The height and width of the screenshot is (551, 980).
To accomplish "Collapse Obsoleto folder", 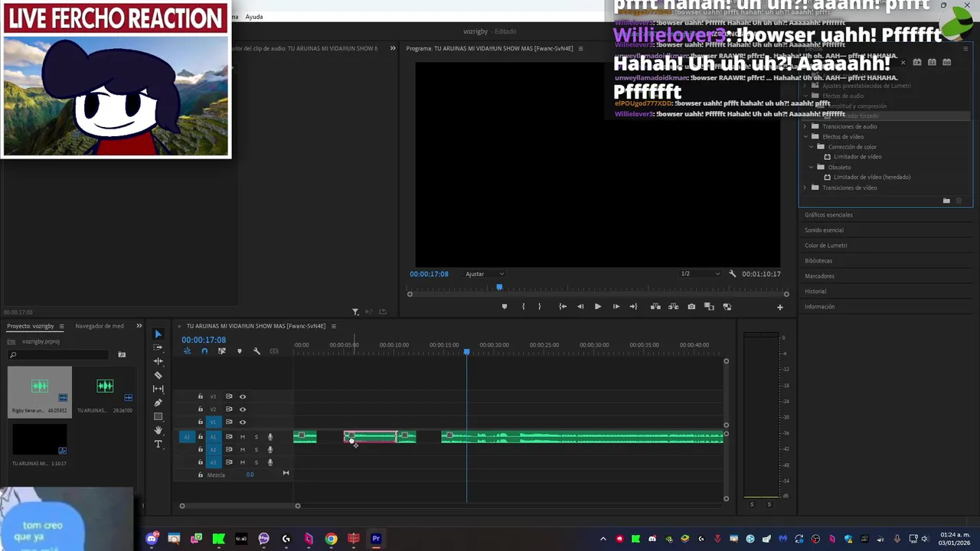I will point(812,167).
